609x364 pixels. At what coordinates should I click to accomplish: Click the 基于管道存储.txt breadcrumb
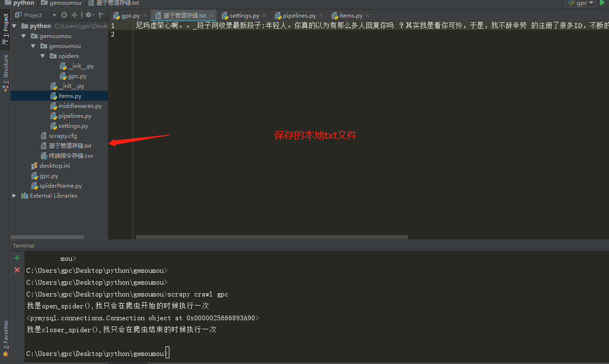(x=114, y=3)
